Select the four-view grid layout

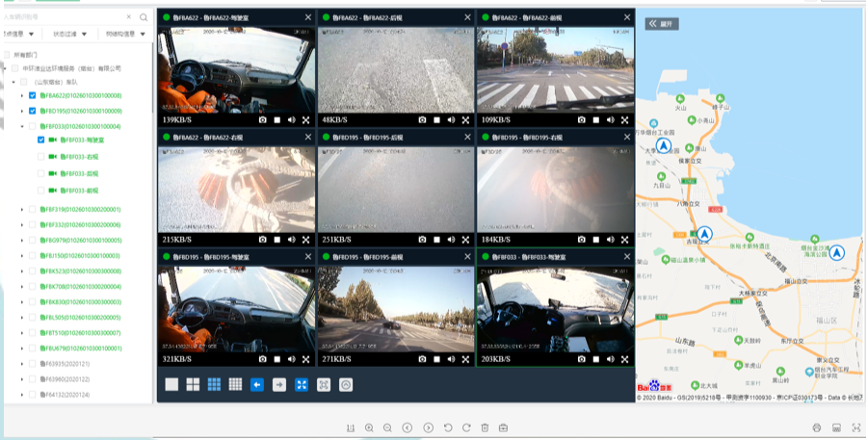coord(193,384)
